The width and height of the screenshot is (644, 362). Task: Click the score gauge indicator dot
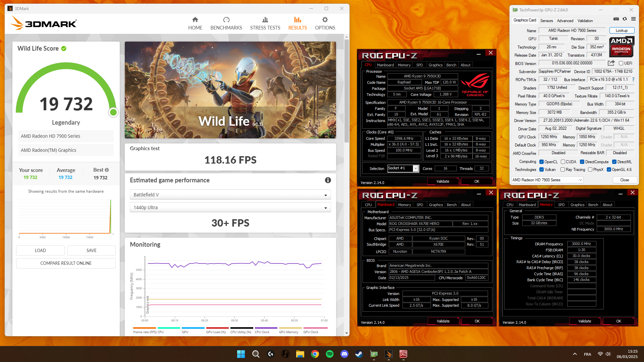coord(113,112)
